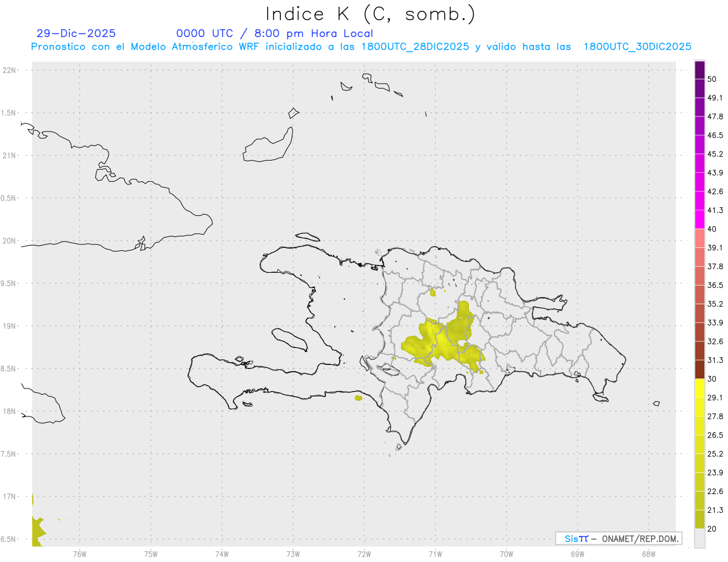Click the '74W' longitude label
Viewport: 728px width, 562px height.
coord(221,554)
